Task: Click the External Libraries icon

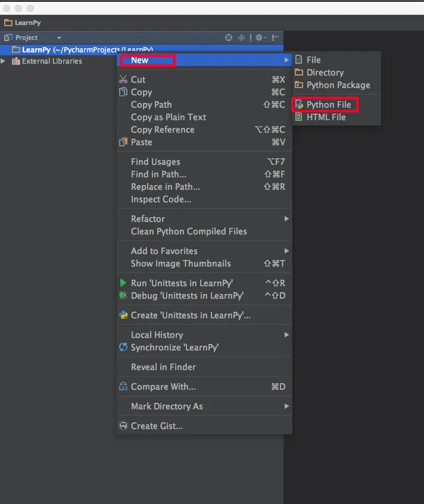Action: click(x=15, y=61)
